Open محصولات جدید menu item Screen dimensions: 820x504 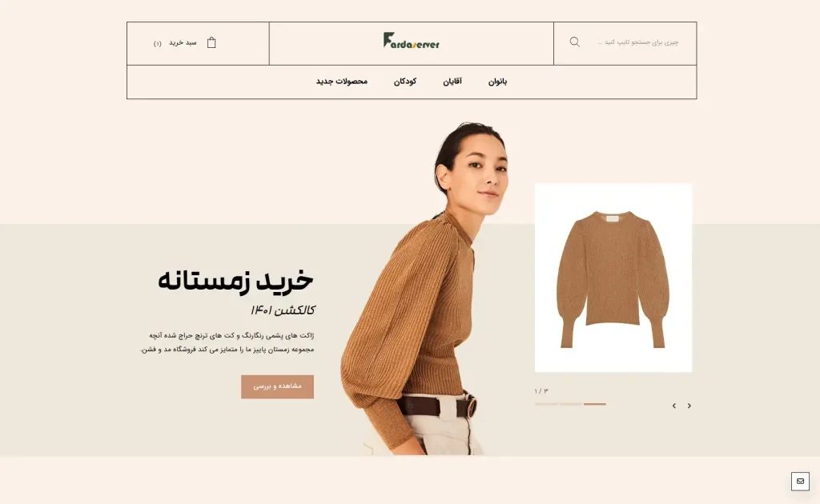click(x=341, y=82)
